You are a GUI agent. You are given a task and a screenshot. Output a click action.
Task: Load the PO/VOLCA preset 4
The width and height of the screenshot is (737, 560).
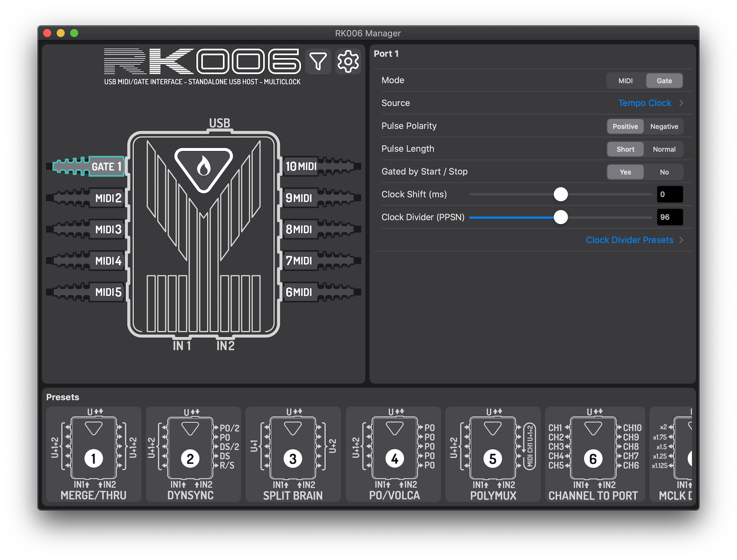[394, 455]
